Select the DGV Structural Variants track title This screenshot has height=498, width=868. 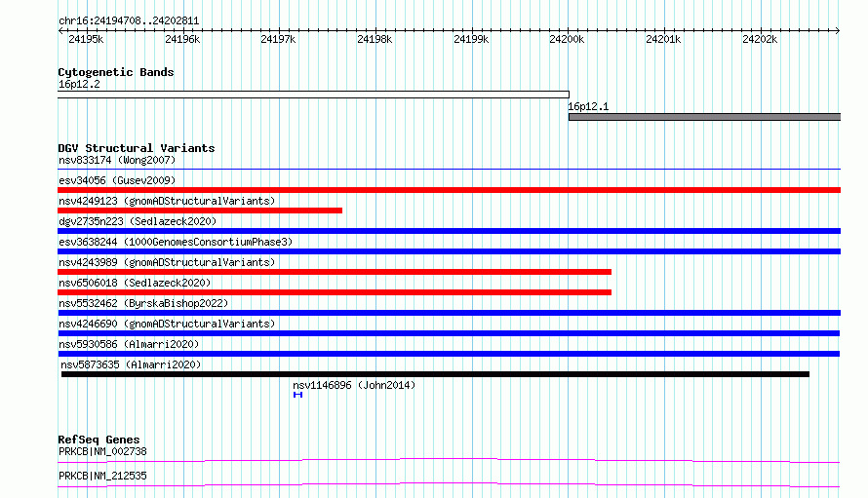point(137,148)
